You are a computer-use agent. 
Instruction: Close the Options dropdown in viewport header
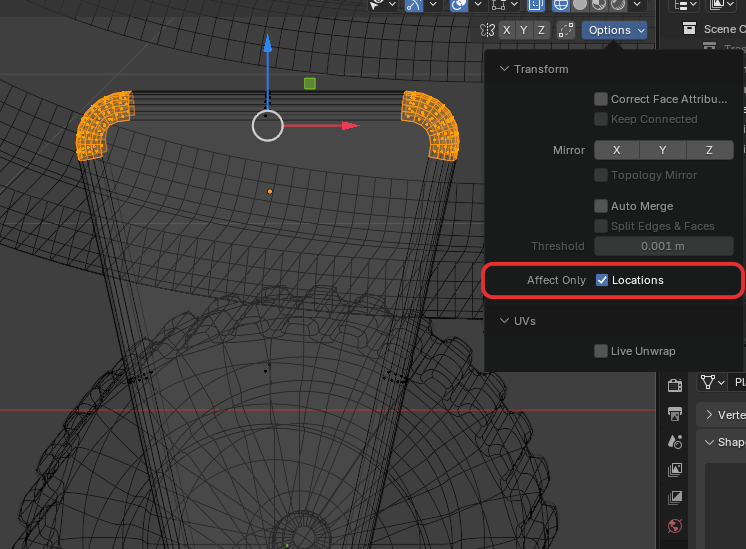click(x=614, y=30)
